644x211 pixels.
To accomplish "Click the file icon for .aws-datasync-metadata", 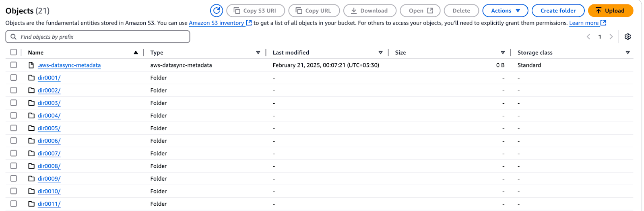I will point(31,65).
